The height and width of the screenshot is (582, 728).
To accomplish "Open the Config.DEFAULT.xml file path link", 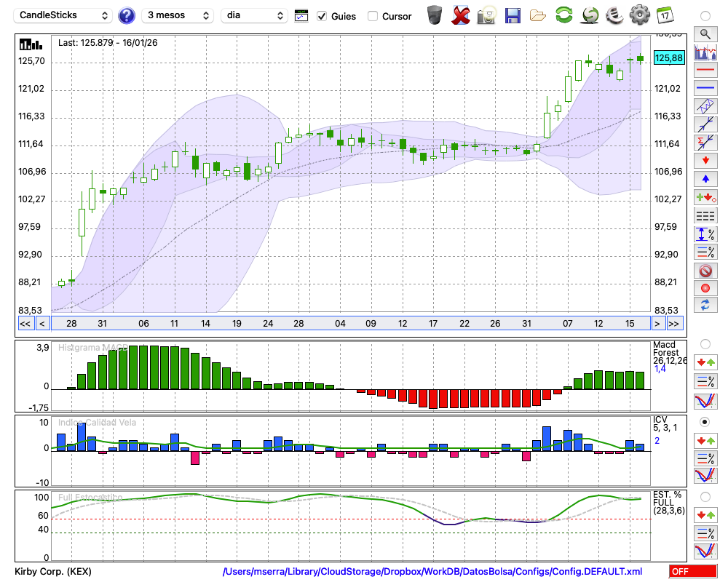I will pyautogui.click(x=432, y=572).
